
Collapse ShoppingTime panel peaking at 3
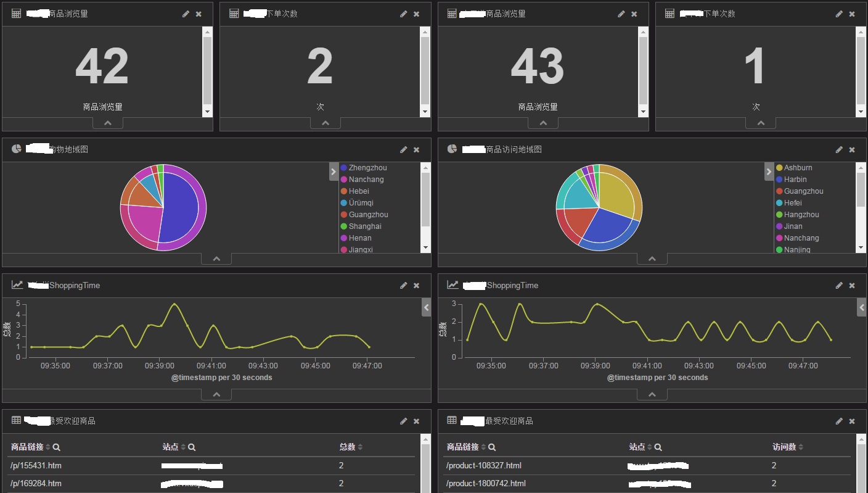652,395
